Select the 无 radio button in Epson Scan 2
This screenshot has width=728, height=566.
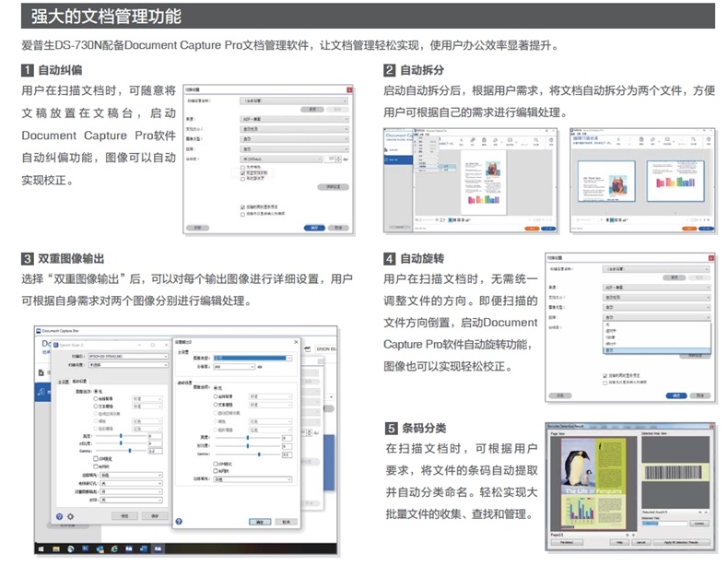tap(96, 392)
